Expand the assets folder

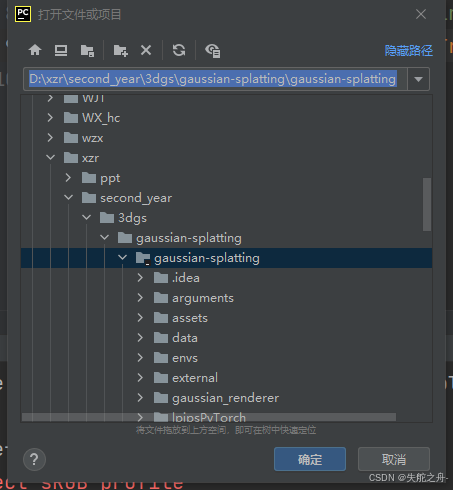pos(140,318)
